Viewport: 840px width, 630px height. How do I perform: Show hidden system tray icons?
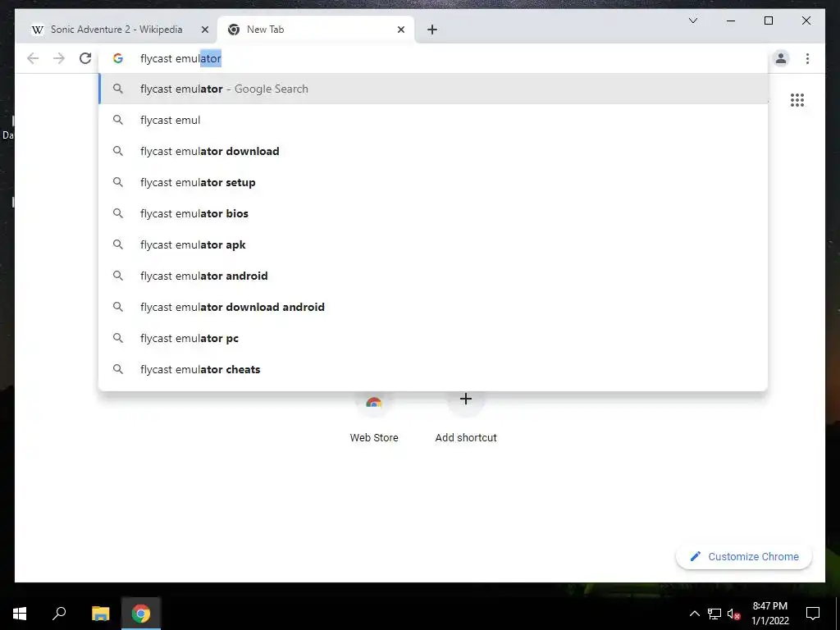pyautogui.click(x=694, y=614)
